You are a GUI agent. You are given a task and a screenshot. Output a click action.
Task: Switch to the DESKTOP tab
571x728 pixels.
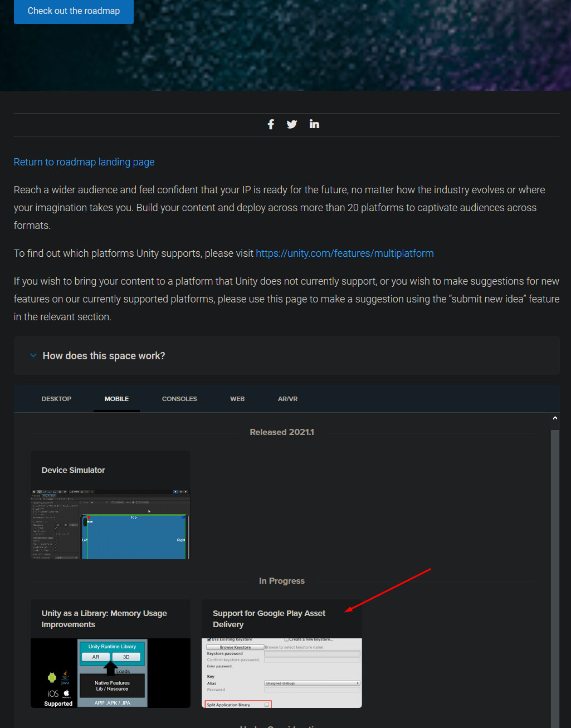point(56,398)
